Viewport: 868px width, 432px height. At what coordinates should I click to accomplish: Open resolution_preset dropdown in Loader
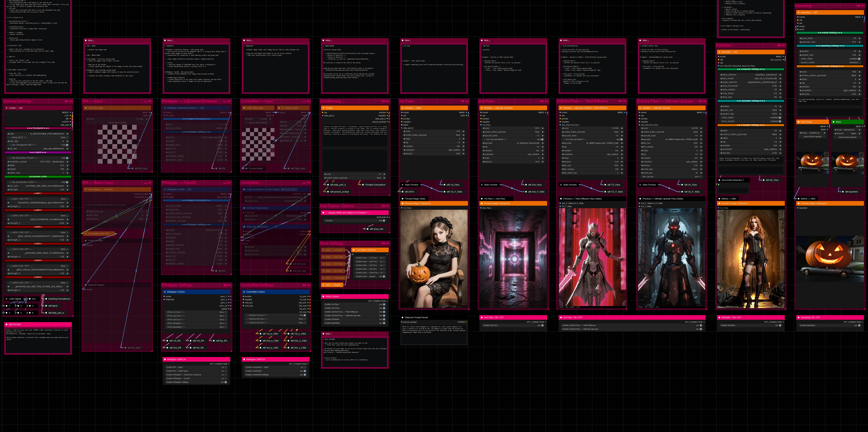38,162
